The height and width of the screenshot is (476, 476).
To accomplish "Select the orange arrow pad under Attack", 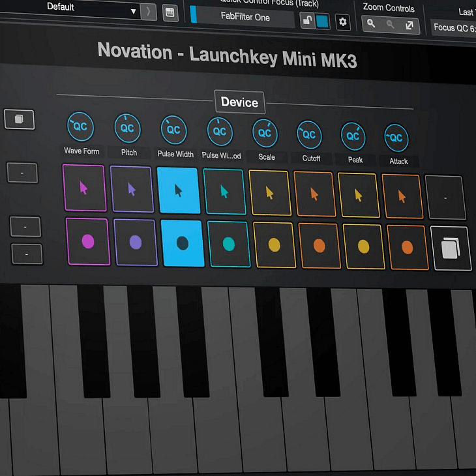I will (402, 197).
